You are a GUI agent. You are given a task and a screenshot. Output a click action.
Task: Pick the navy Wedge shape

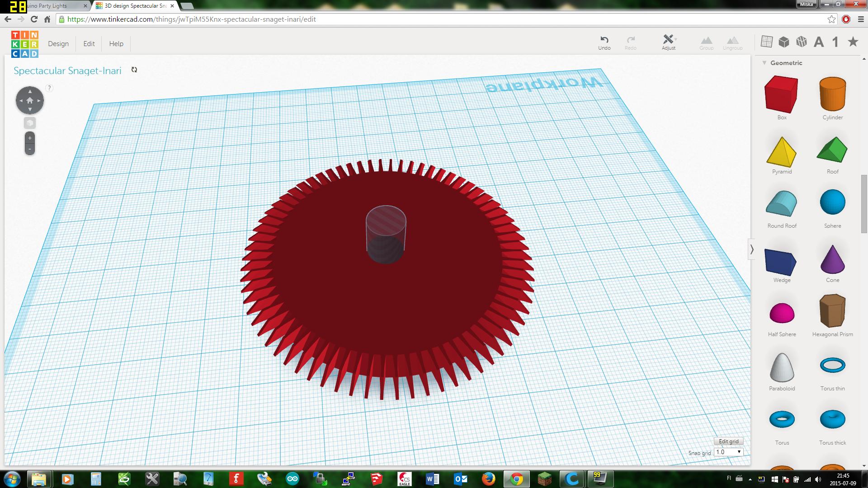click(782, 261)
